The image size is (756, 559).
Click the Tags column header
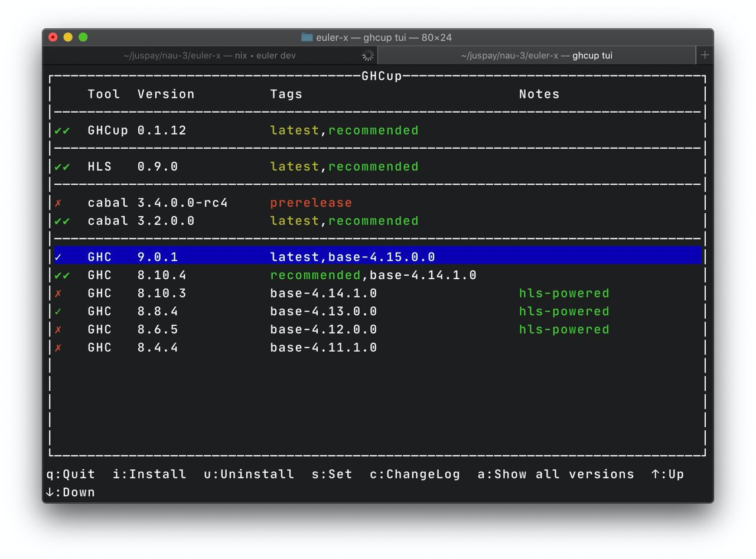coord(286,94)
